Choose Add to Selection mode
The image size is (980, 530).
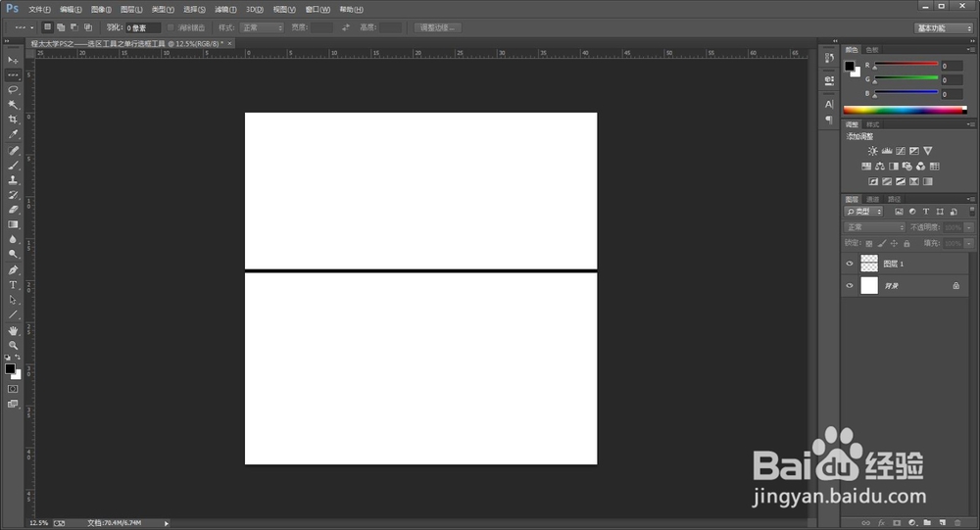61,27
